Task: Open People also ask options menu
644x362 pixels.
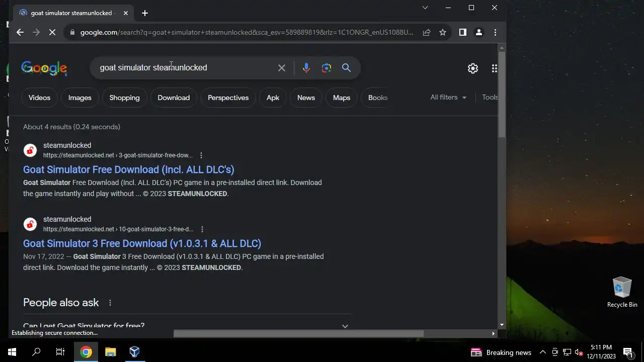Action: (x=110, y=303)
